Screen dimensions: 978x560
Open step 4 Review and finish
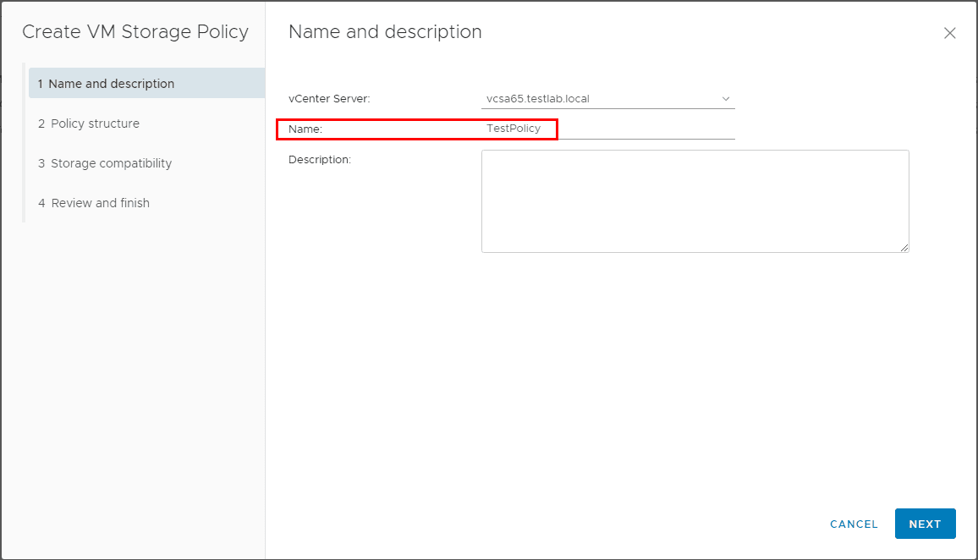[100, 203]
